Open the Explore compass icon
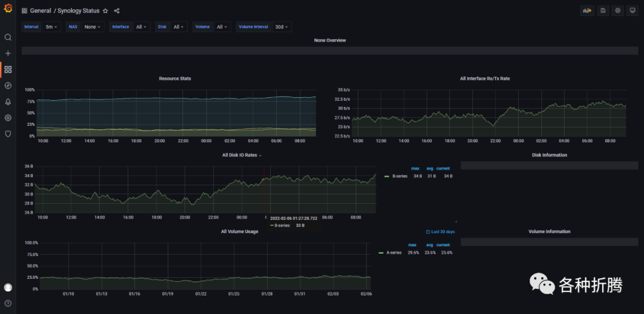Image resolution: width=644 pixels, height=314 pixels. pyautogui.click(x=8, y=86)
